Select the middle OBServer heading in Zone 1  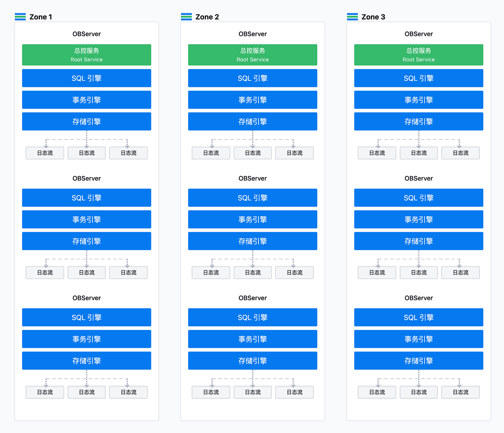(x=87, y=178)
